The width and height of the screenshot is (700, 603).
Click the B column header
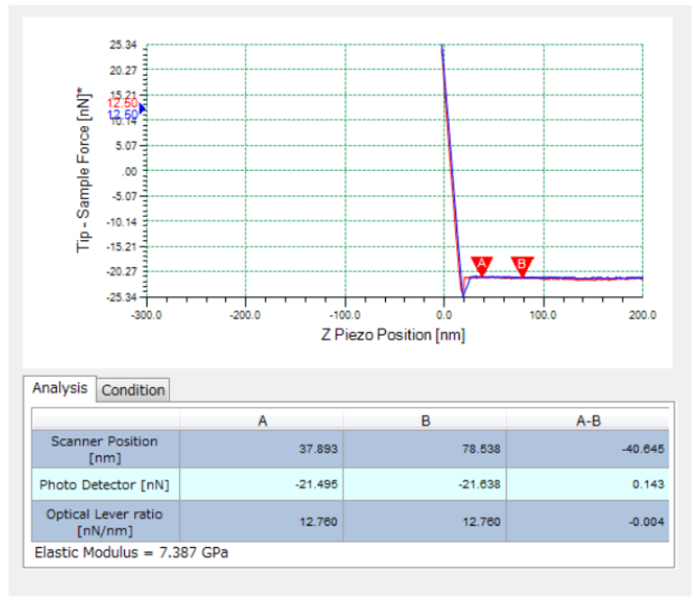pyautogui.click(x=424, y=420)
